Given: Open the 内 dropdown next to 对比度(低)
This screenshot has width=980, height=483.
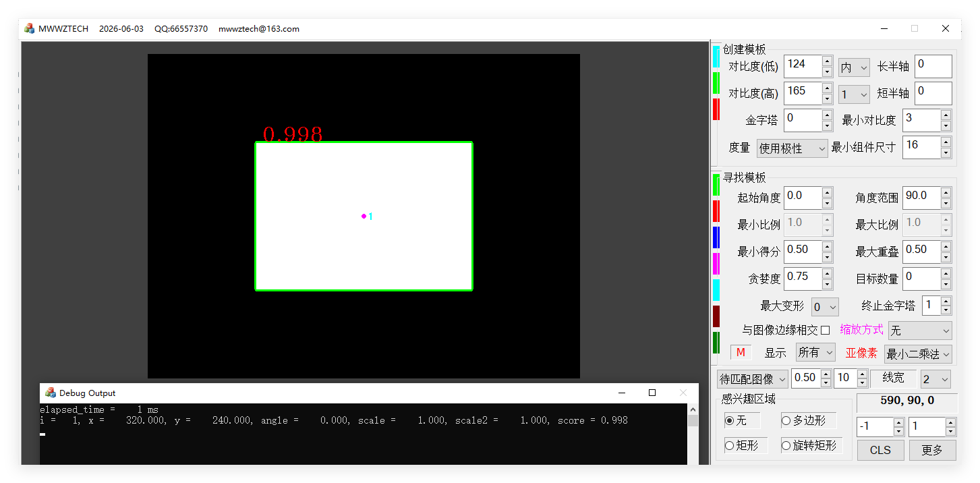Looking at the screenshot, I should (854, 67).
